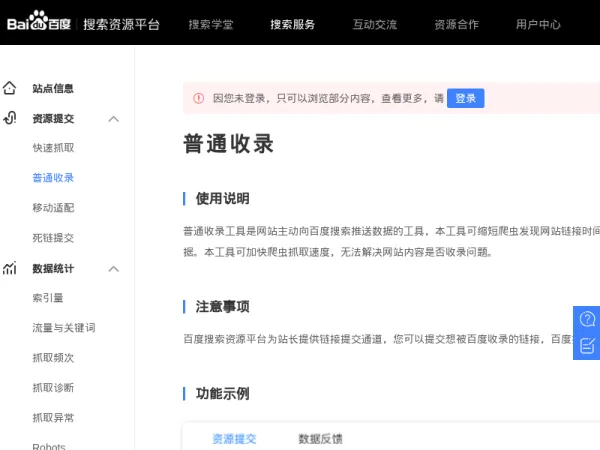Open the 站点信息 home icon
This screenshot has width=600, height=450.
(x=10, y=88)
